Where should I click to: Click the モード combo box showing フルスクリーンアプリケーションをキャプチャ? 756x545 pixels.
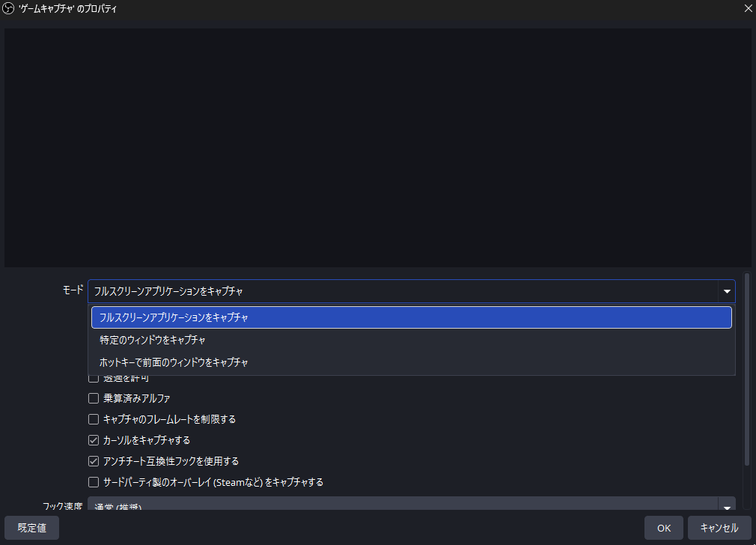[411, 291]
